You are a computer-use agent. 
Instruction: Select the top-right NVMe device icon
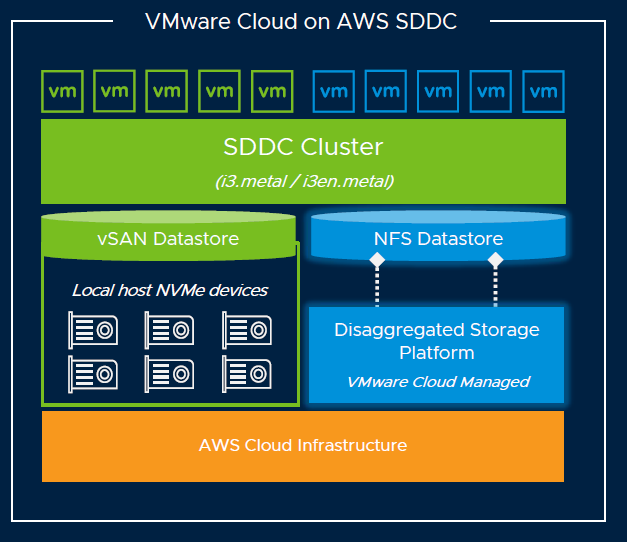(x=247, y=330)
